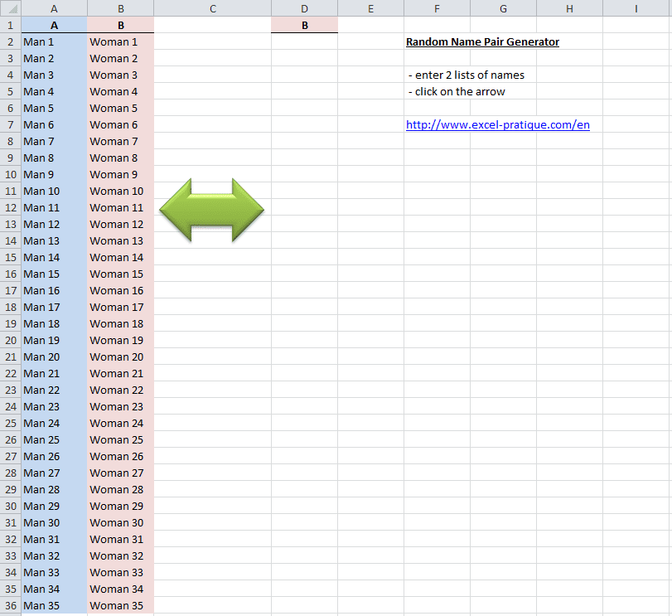Image resolution: width=672 pixels, height=616 pixels.
Task: Select cell 'Woman 30'
Action: point(120,523)
